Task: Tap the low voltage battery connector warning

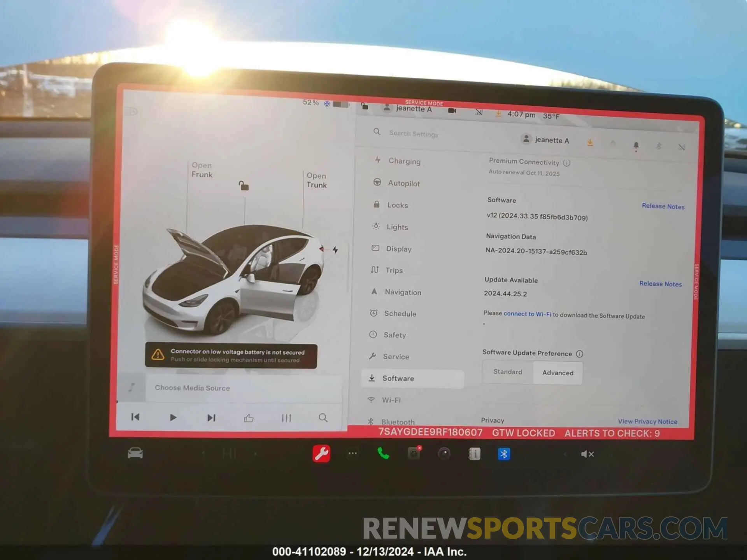Action: coord(231,355)
